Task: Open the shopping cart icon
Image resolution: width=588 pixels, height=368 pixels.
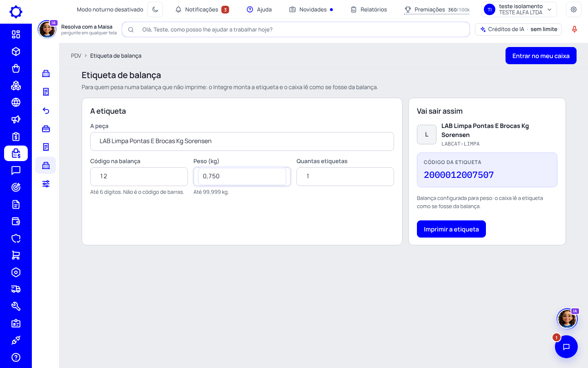Action: click(x=16, y=255)
